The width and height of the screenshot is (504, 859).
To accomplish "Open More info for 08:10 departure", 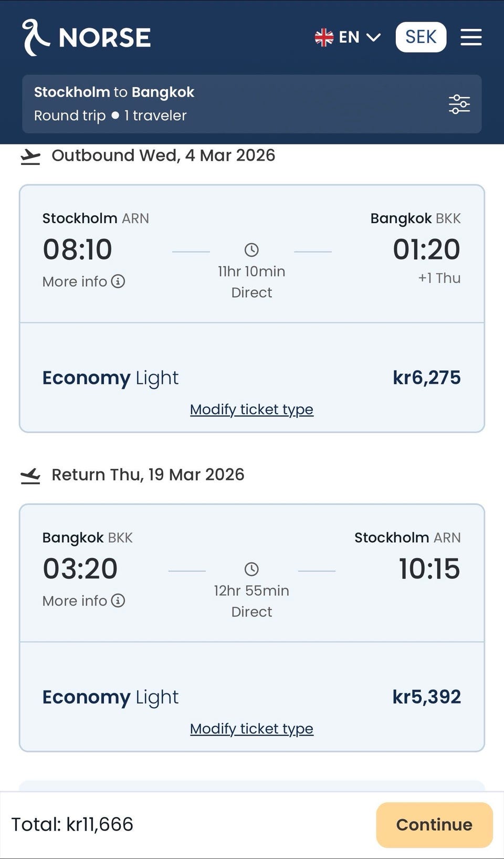I will click(75, 281).
